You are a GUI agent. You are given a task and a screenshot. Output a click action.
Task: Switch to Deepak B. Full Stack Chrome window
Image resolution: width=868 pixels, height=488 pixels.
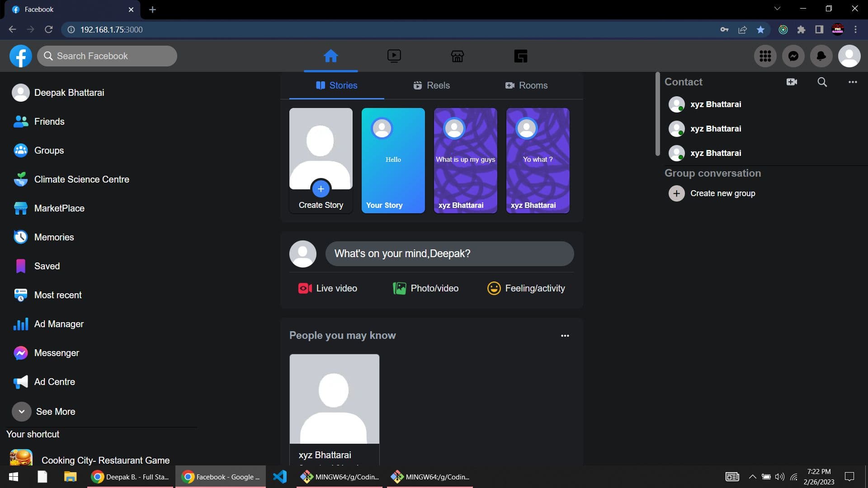130,477
